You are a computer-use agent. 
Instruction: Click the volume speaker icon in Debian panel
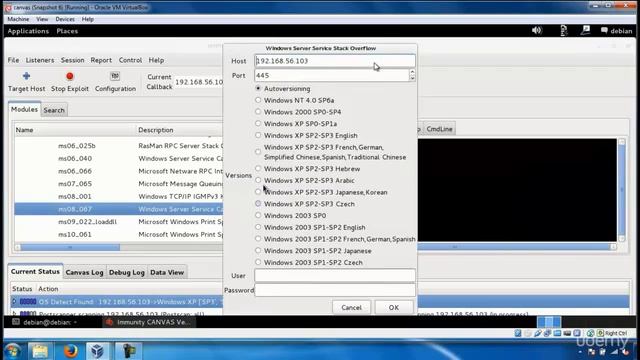click(x=537, y=31)
